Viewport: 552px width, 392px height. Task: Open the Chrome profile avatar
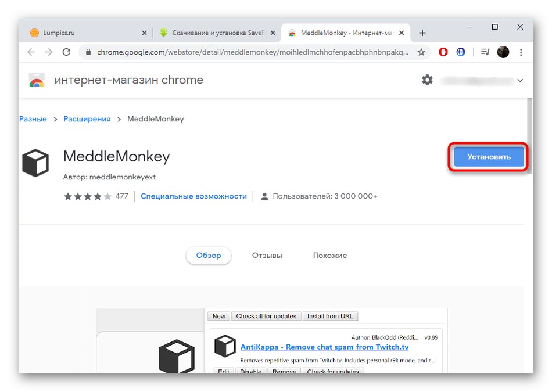[x=503, y=52]
